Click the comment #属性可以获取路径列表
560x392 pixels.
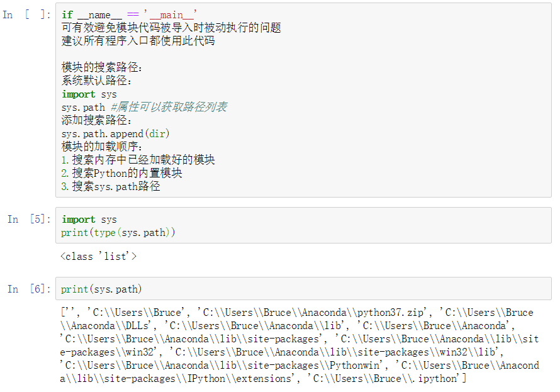tap(169, 108)
